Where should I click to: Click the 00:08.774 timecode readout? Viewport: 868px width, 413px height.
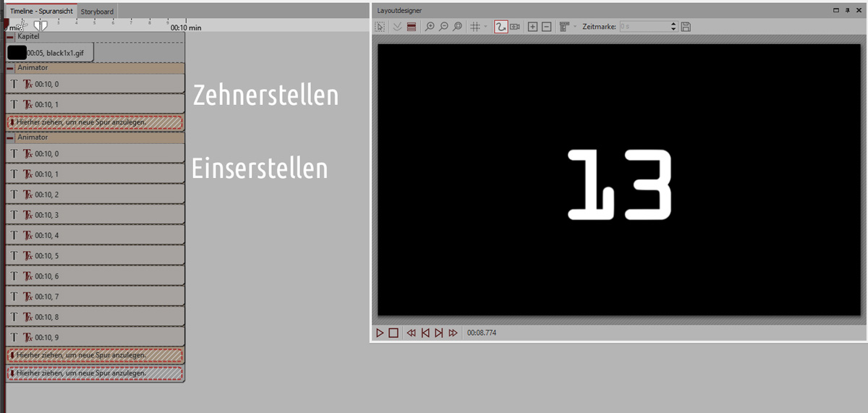point(482,333)
